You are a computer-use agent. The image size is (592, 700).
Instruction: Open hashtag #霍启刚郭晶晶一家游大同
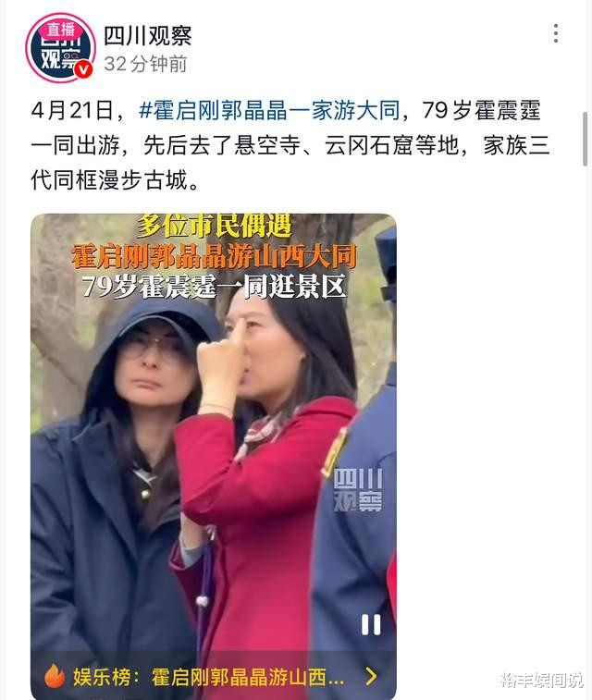[269, 111]
